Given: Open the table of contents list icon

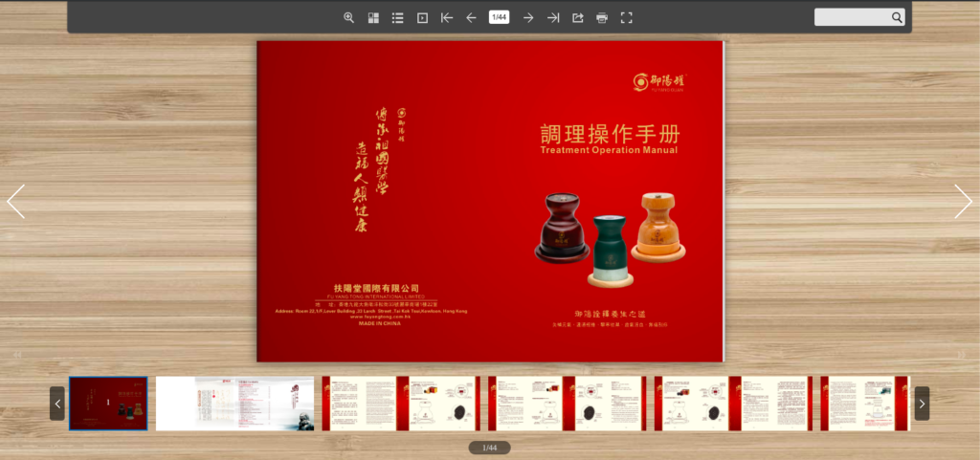Looking at the screenshot, I should [397, 17].
